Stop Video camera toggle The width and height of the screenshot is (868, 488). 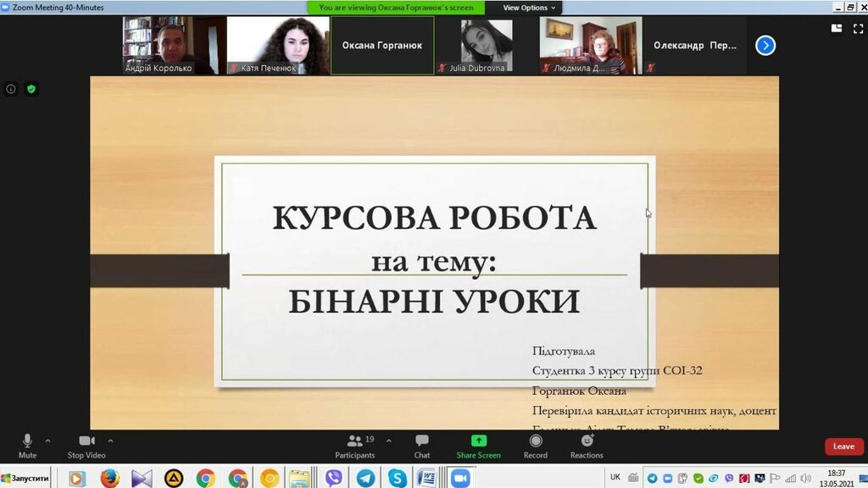pos(86,446)
